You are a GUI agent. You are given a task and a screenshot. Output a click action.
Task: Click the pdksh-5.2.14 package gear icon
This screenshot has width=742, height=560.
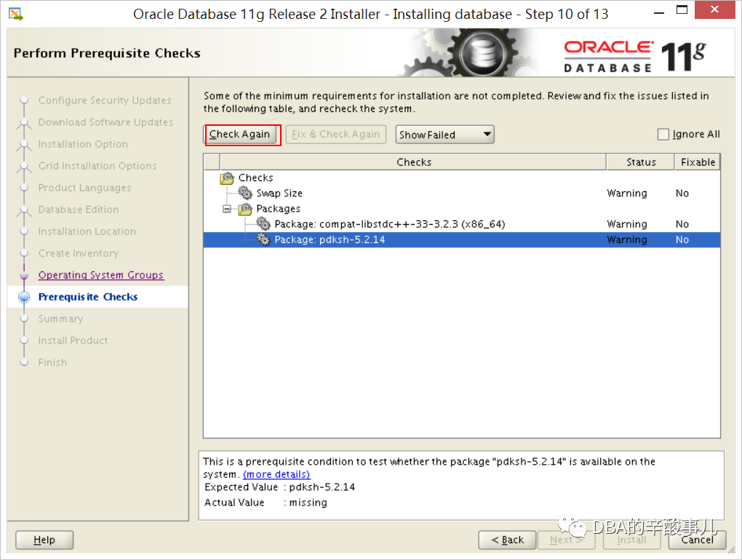(x=263, y=239)
